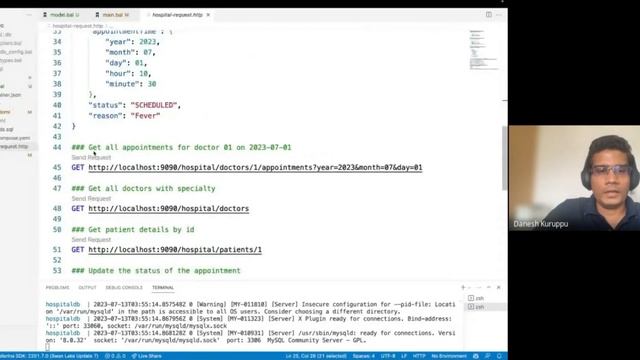Click the Danesh Kuruppu video thumbnail
This screenshot has width=640, height=360.
tap(574, 178)
